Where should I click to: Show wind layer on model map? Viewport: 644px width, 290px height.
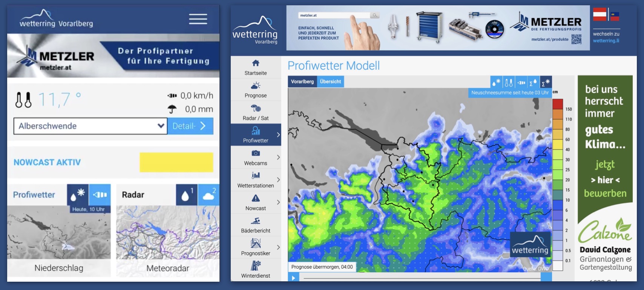click(521, 82)
